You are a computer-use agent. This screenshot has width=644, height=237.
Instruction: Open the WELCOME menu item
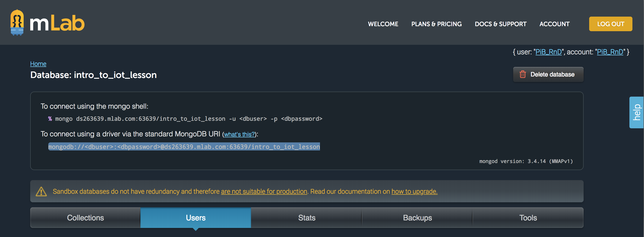[383, 24]
